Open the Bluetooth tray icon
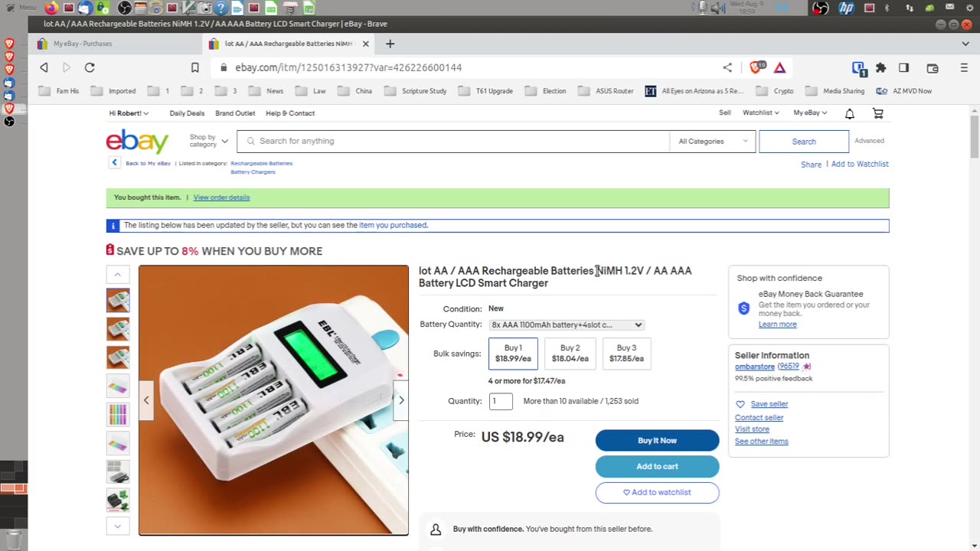 (x=887, y=8)
